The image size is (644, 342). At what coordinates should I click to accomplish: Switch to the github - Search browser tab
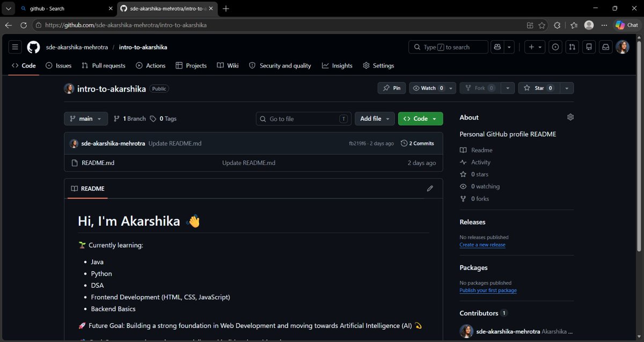tap(67, 9)
